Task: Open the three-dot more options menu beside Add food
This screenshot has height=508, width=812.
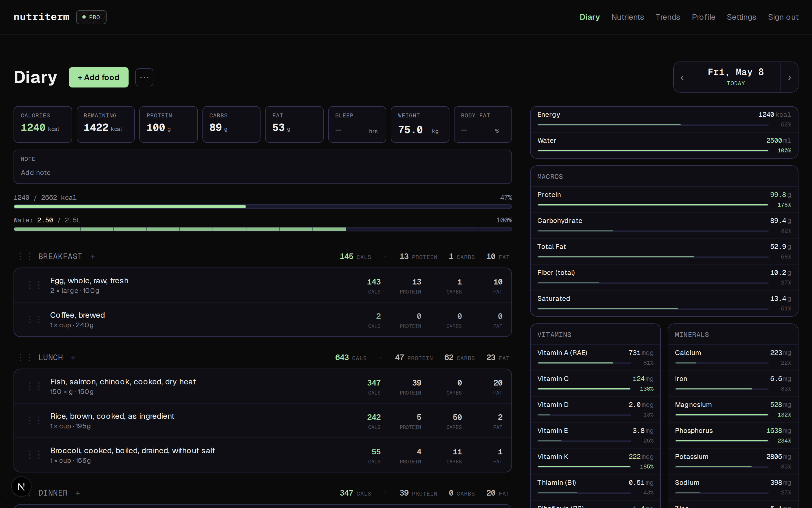Action: click(144, 77)
